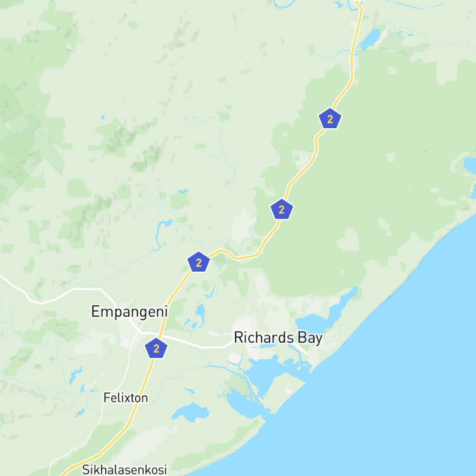Select the hook-shaped reservoir north of Empangeni
Image resolution: width=476 pixels, height=476 pixels.
click(x=162, y=234)
